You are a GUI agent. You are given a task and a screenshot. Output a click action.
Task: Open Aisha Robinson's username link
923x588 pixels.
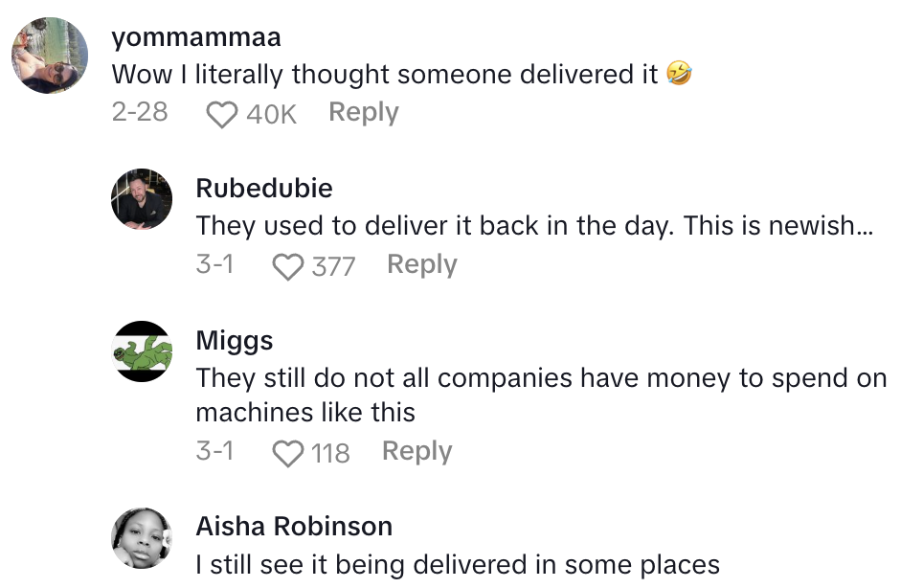[294, 526]
